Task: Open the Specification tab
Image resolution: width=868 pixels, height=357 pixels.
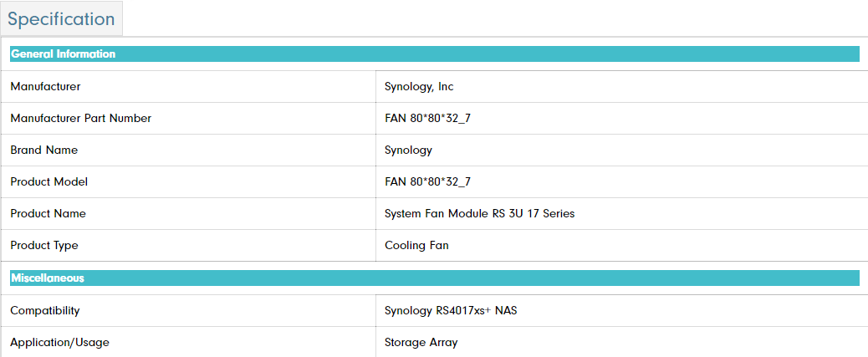Action: click(62, 18)
